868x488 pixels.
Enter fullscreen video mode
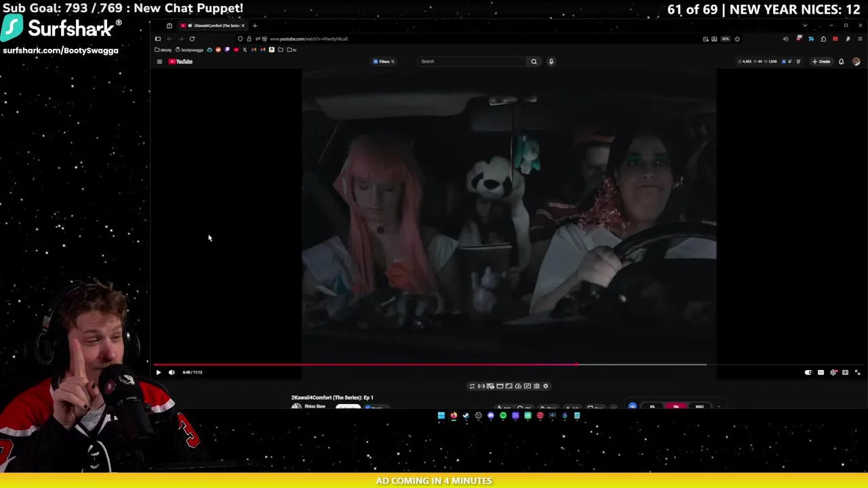tap(857, 372)
